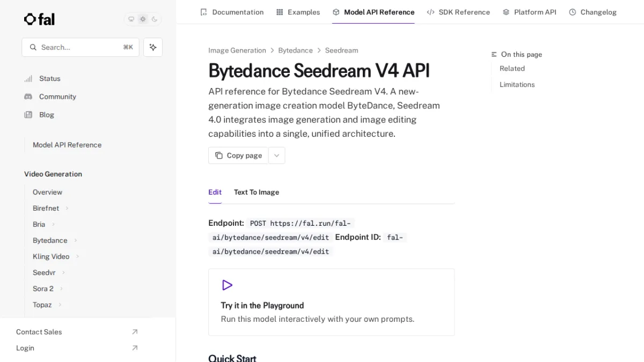This screenshot has height=362, width=644.
Task: Select Model API Reference tab
Action: pyautogui.click(x=374, y=12)
